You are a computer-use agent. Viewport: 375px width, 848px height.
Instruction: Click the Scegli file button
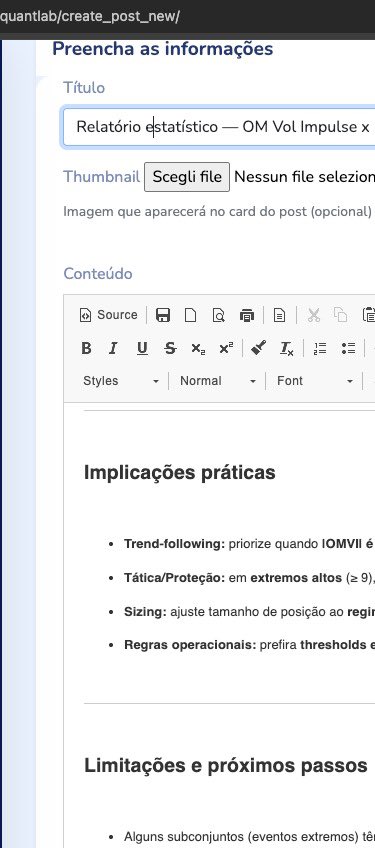click(x=187, y=177)
